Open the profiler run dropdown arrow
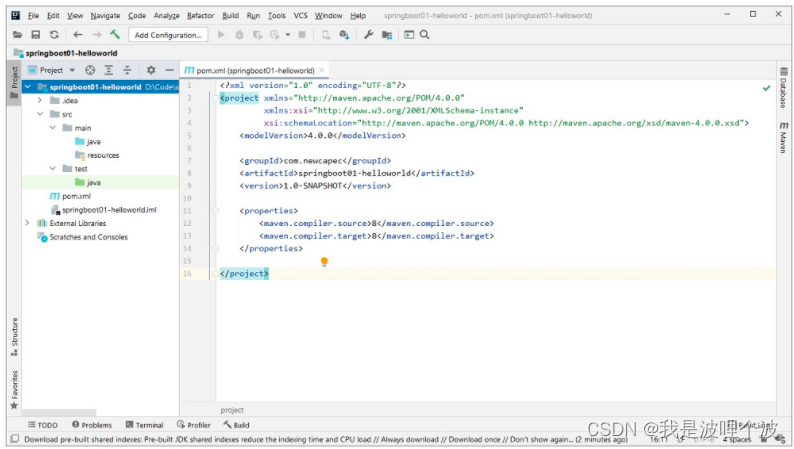The image size is (794, 449). point(288,35)
